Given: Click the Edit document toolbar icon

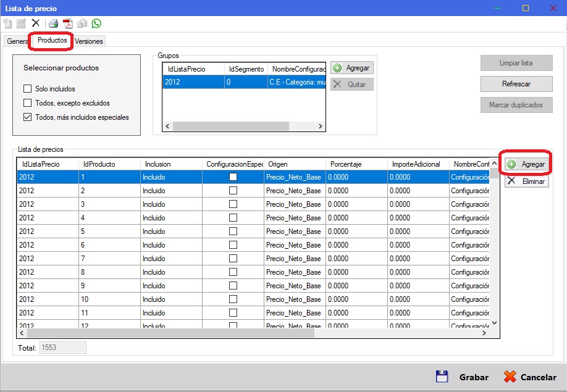Looking at the screenshot, I should (22, 24).
